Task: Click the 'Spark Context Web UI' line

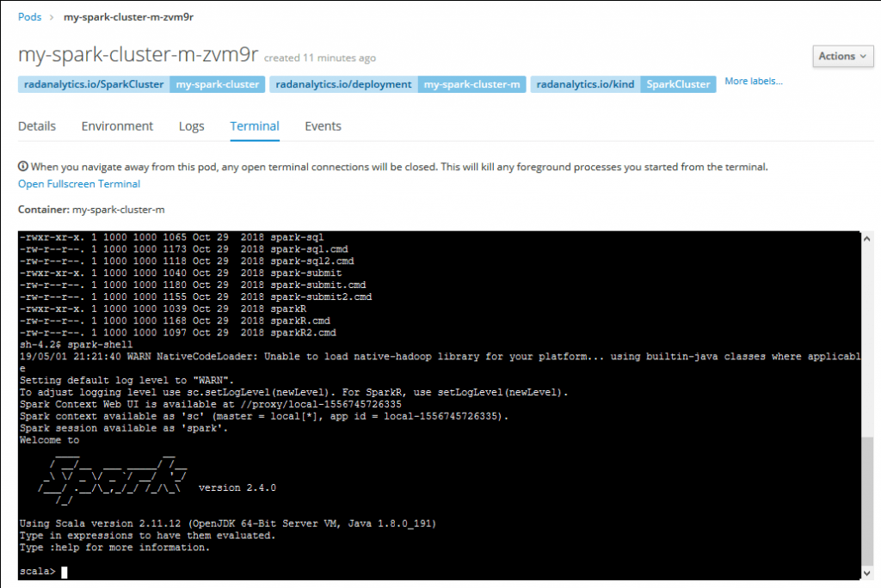Action: pos(211,404)
